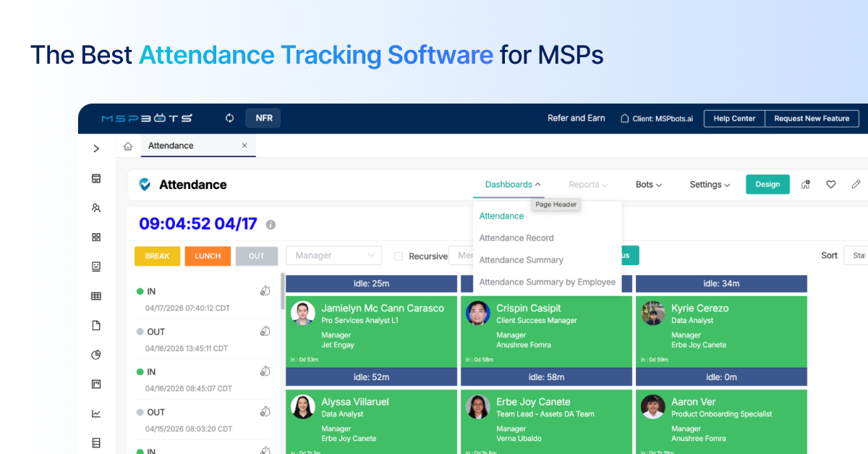Click the Aaron Ver name

tap(694, 402)
